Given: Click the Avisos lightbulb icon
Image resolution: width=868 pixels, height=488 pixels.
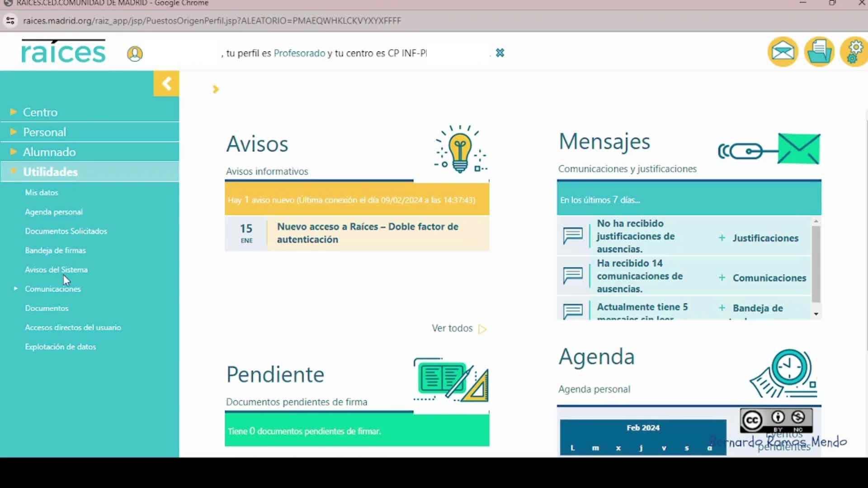Looking at the screenshot, I should point(460,149).
